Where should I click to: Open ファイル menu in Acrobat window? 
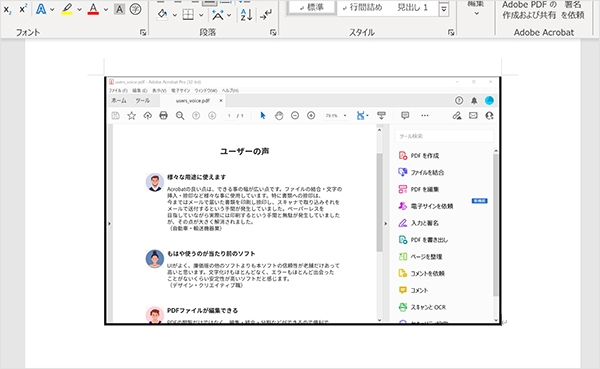click(x=118, y=91)
